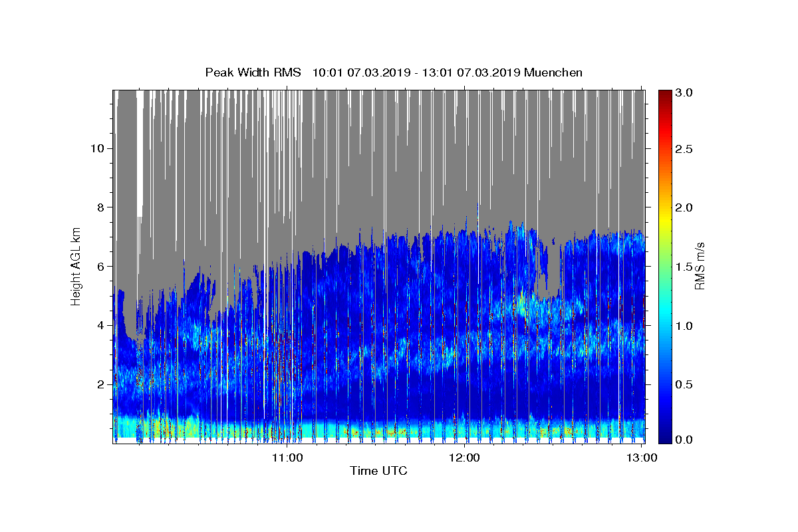798x532 pixels.
Task: Click the 'Muenchen' station name in the title
Action: click(553, 72)
